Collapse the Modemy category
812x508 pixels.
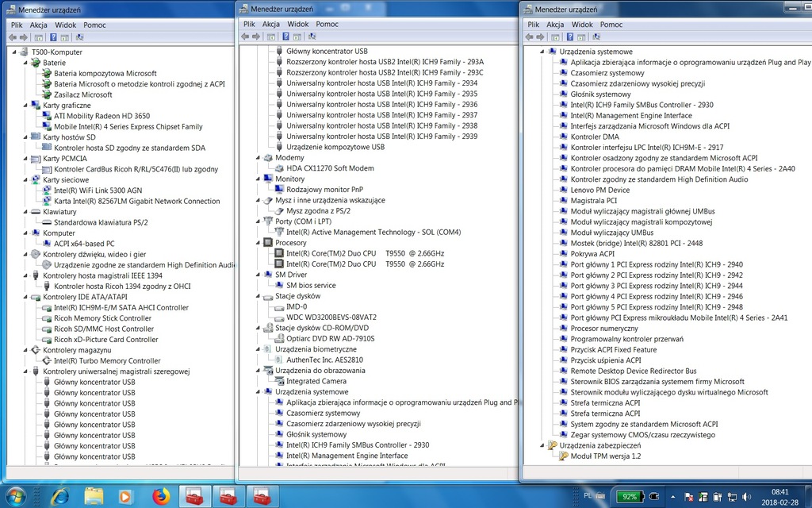pyautogui.click(x=258, y=158)
